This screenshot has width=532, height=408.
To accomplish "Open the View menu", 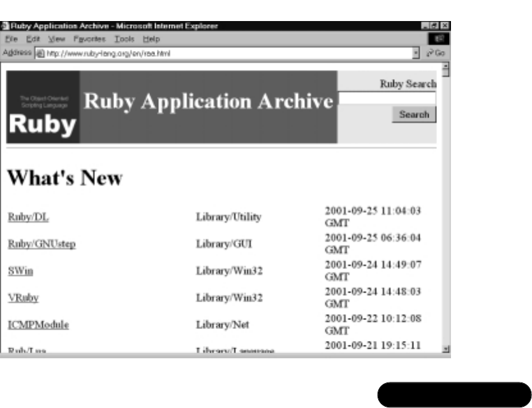I will tap(56, 39).
